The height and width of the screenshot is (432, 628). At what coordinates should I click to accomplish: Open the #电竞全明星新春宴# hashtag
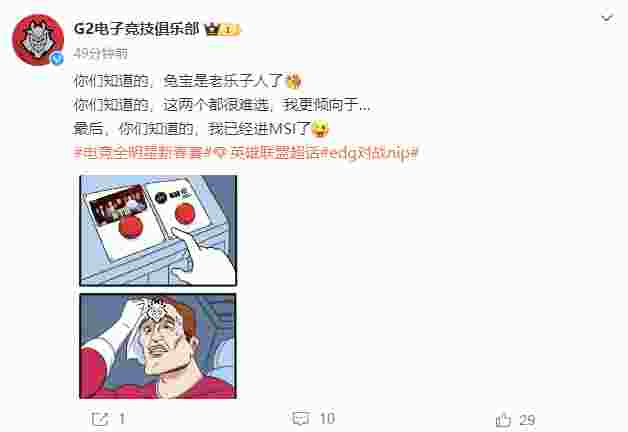pos(140,153)
